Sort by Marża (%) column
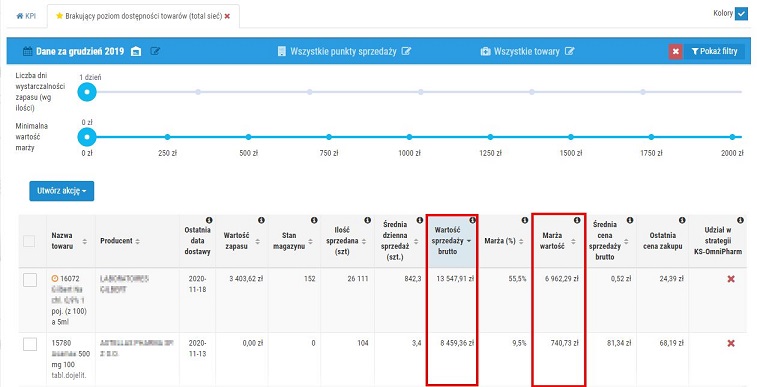 pyautogui.click(x=521, y=241)
